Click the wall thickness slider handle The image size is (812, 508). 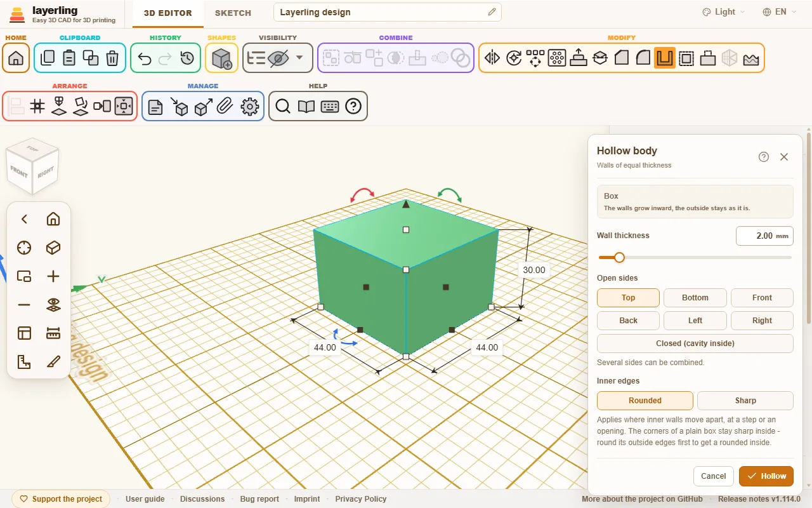click(x=620, y=257)
